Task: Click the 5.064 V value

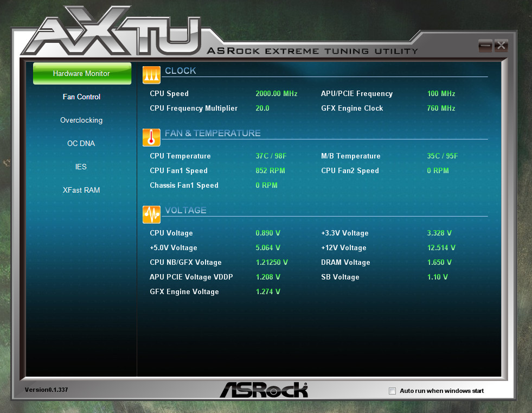Action: 268,247
